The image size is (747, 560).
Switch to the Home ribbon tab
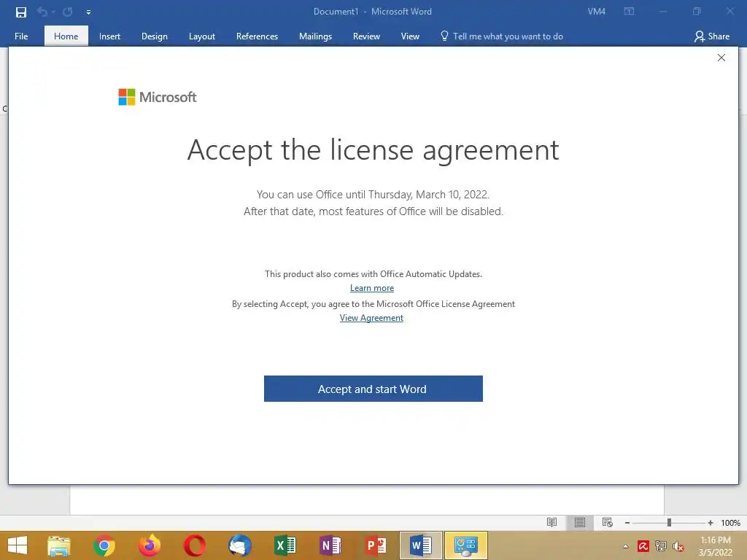coord(66,36)
